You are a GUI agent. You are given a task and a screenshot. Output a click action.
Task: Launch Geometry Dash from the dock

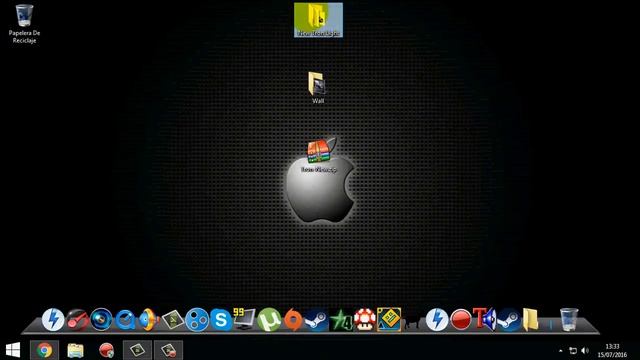pyautogui.click(x=389, y=320)
